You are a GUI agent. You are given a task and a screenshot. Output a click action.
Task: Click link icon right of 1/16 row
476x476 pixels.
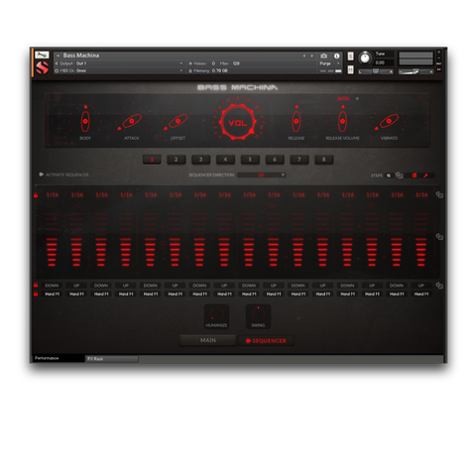tap(439, 194)
